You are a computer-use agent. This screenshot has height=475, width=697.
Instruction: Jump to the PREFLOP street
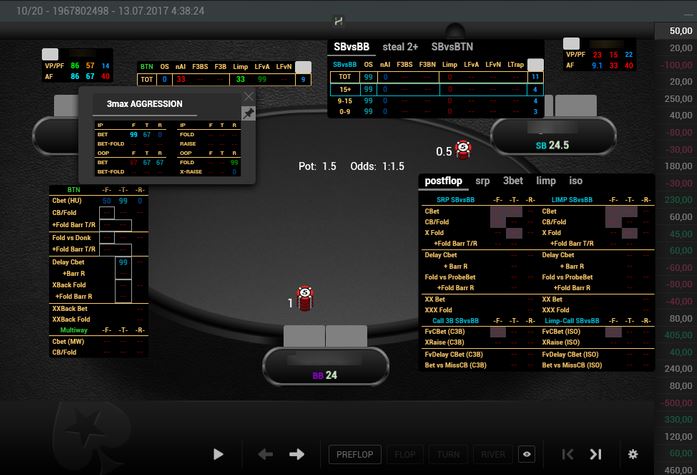point(354,454)
